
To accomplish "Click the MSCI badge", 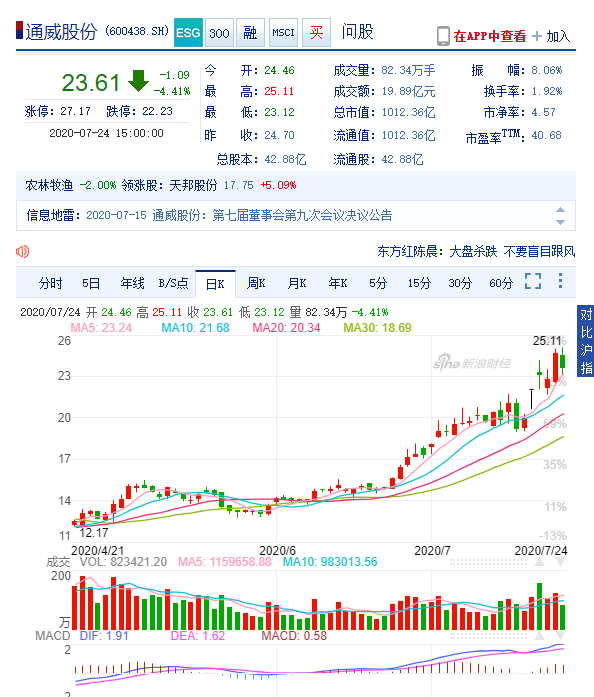I will pos(283,32).
